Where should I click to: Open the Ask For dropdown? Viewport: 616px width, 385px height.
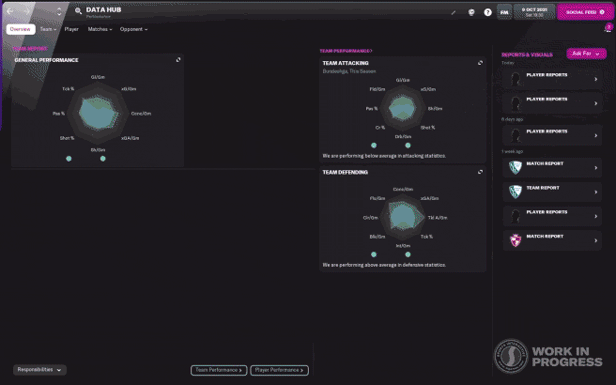pyautogui.click(x=586, y=53)
